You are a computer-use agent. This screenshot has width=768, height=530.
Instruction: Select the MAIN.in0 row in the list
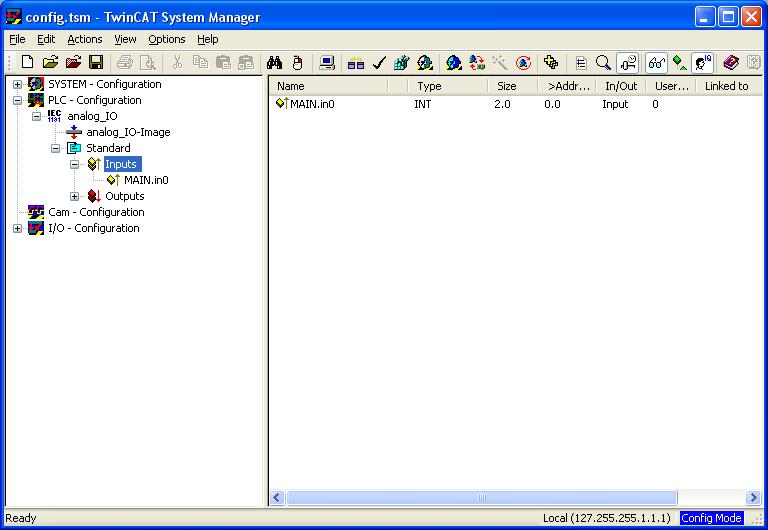coord(516,104)
